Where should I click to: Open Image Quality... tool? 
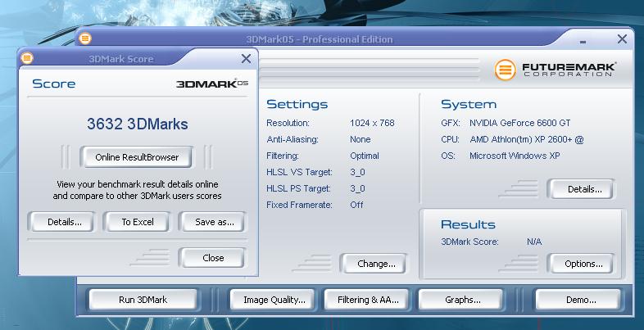[x=274, y=300]
